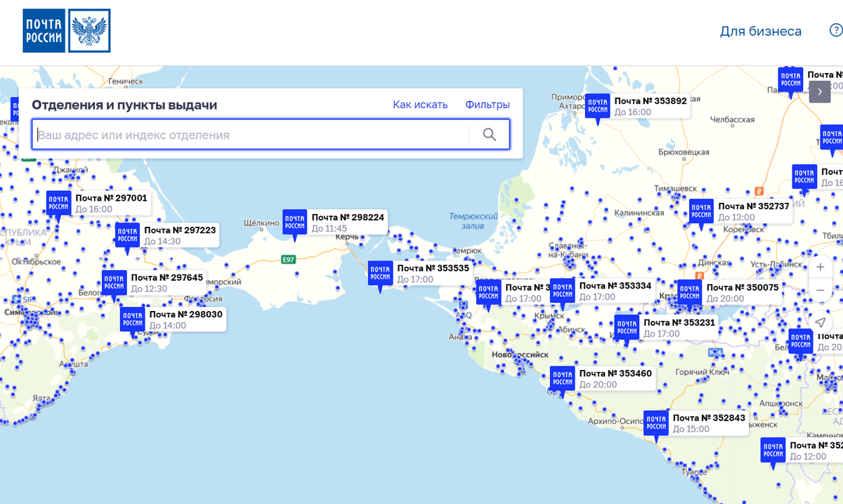Open label Почта № 353334 До 17:00
This screenshot has height=504, width=843.
[615, 291]
